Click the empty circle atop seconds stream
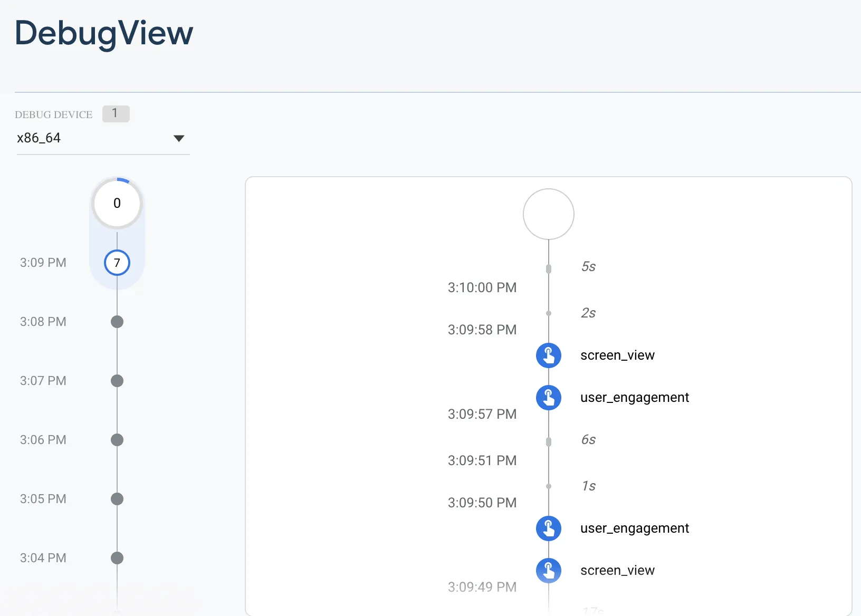Viewport: 861px width, 616px height. coord(549,214)
